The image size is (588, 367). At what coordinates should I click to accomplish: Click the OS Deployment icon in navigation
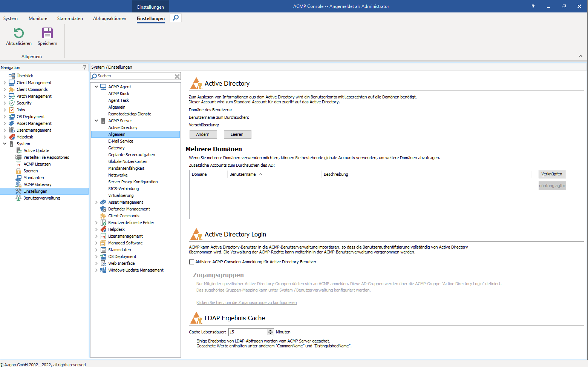tap(12, 117)
